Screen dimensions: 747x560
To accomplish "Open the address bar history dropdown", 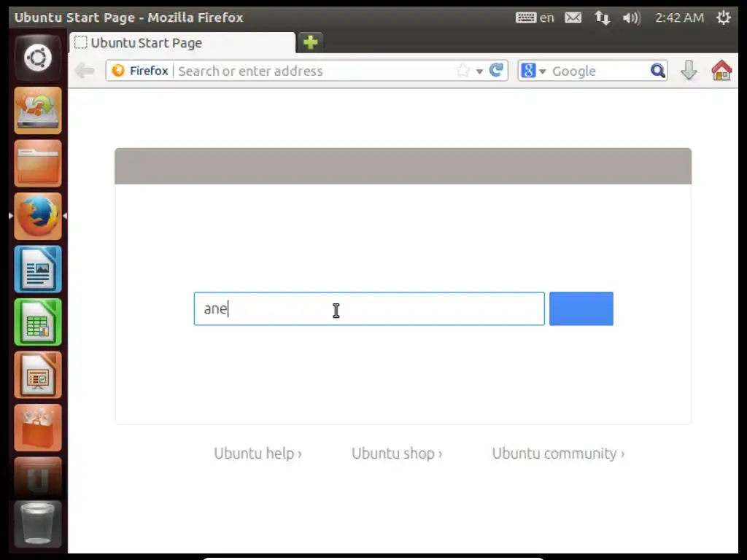I will pos(479,71).
